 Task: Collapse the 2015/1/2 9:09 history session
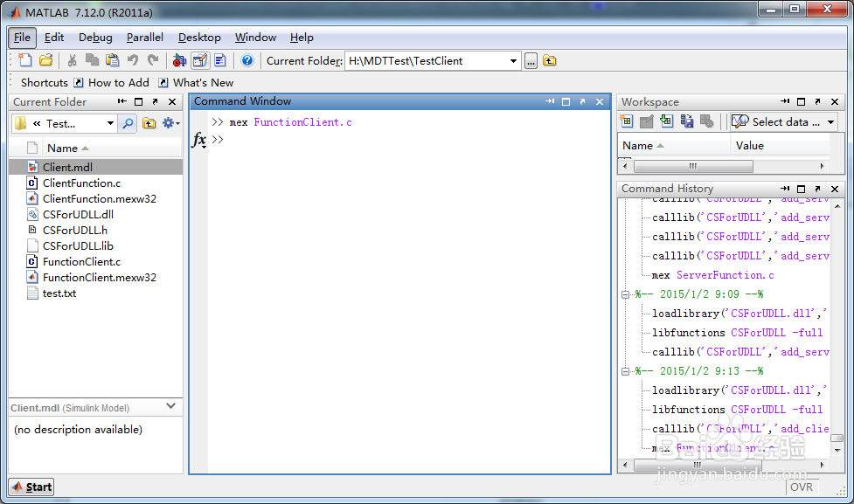click(625, 294)
